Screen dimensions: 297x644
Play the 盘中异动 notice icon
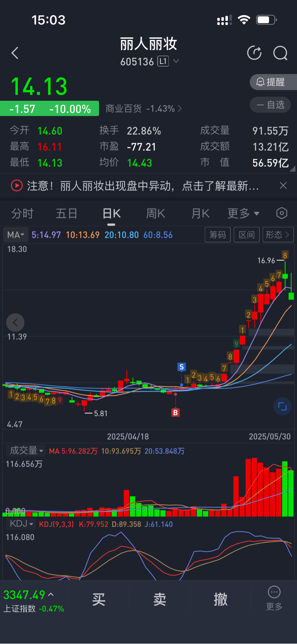click(x=17, y=186)
